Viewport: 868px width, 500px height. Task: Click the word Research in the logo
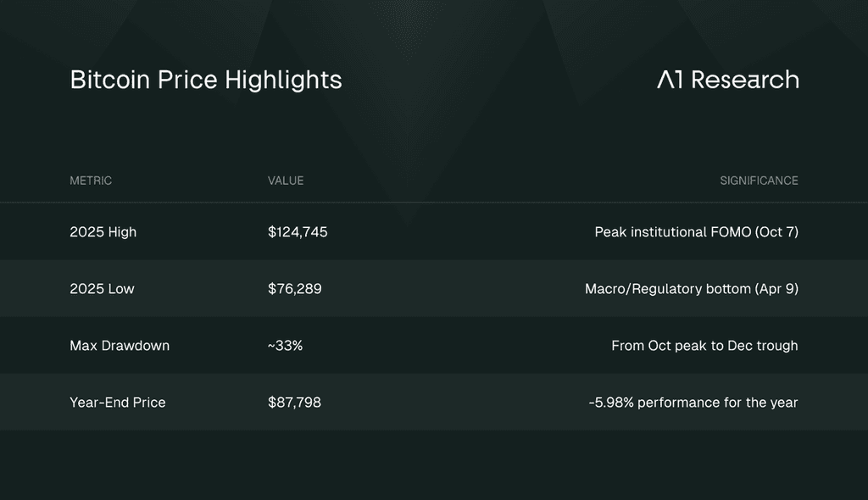(745, 80)
